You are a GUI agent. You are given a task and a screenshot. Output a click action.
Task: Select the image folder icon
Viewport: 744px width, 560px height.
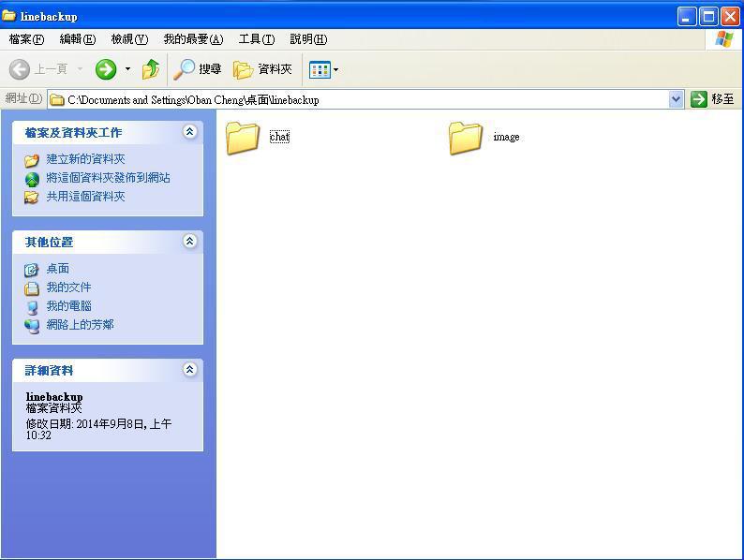tap(465, 138)
